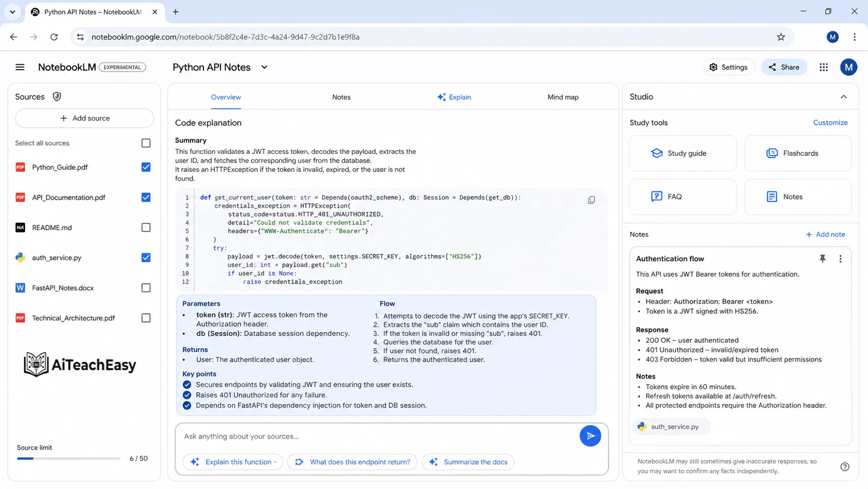This screenshot has height=489, width=868.
Task: Open Settings
Action: click(x=728, y=67)
